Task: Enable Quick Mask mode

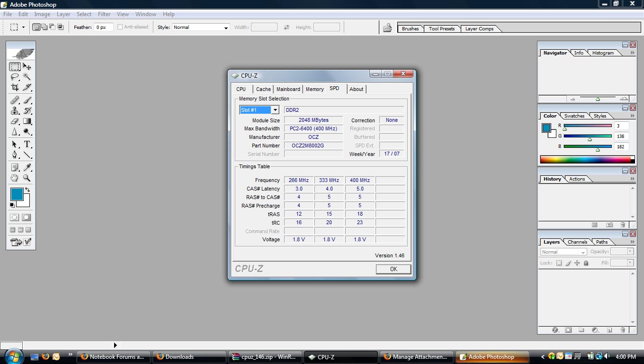Action: tap(27, 218)
